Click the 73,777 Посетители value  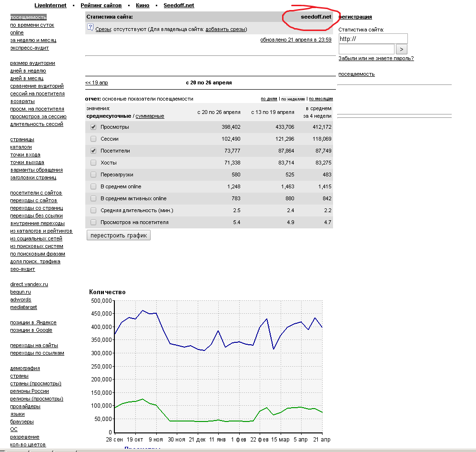click(232, 151)
